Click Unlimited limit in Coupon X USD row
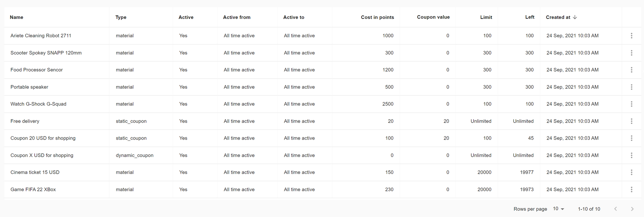 (x=481, y=155)
